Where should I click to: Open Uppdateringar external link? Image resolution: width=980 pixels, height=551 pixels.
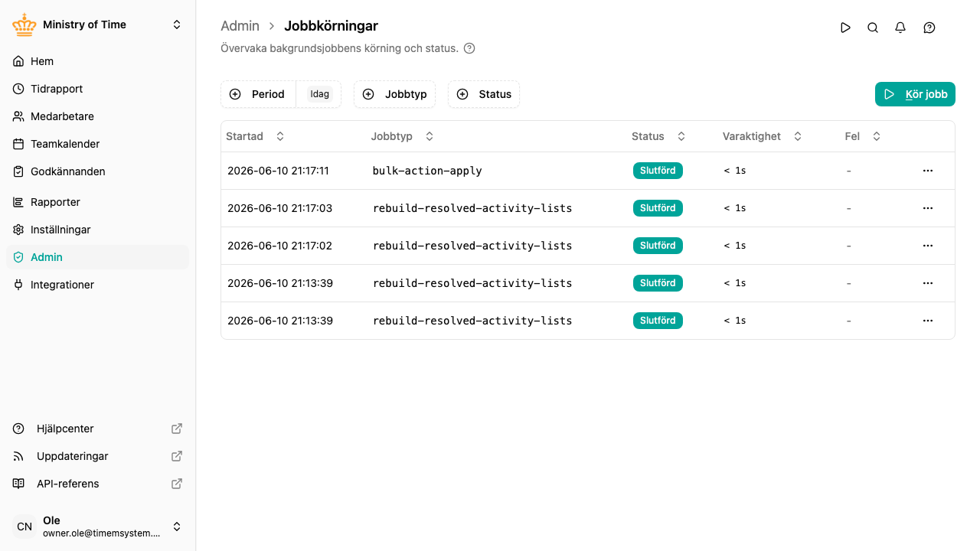[97, 456]
